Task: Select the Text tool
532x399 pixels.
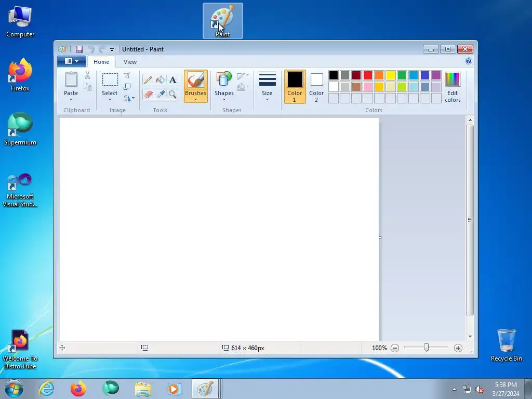Action: [x=172, y=80]
